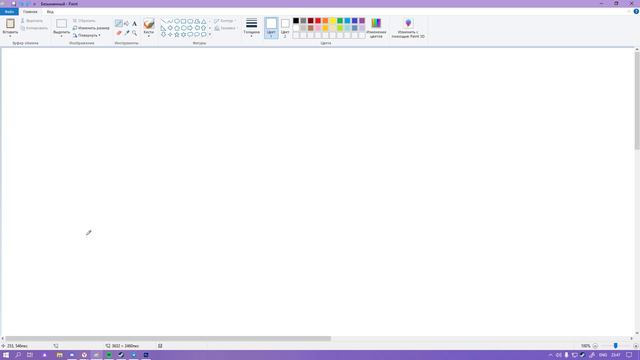The image size is (640, 360).
Task: Choose the Rectangle shape
Action: point(184,21)
